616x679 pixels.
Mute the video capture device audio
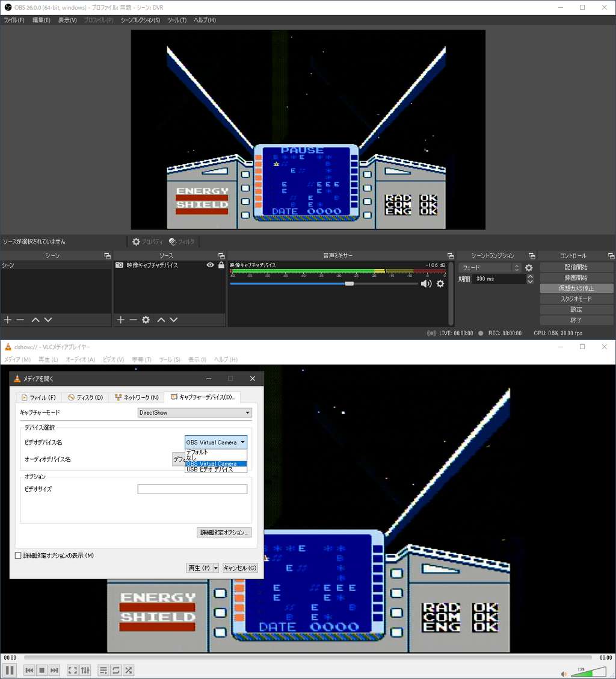pos(426,284)
